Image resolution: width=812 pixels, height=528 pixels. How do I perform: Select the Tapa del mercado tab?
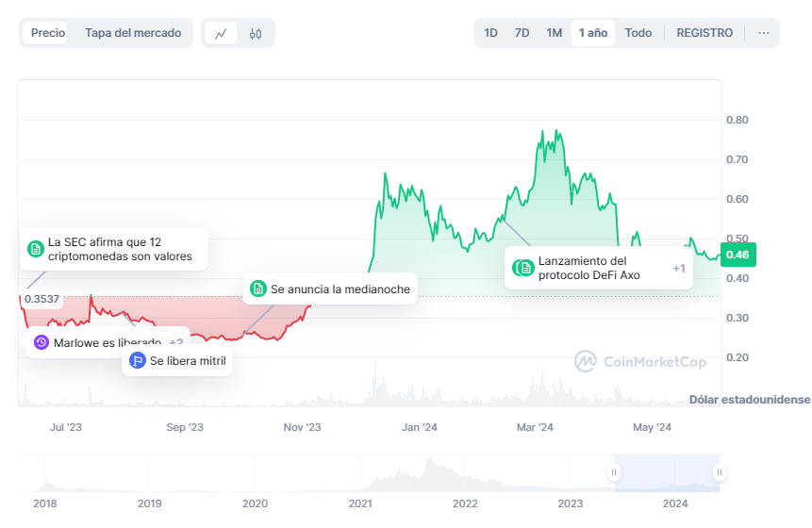coord(133,33)
